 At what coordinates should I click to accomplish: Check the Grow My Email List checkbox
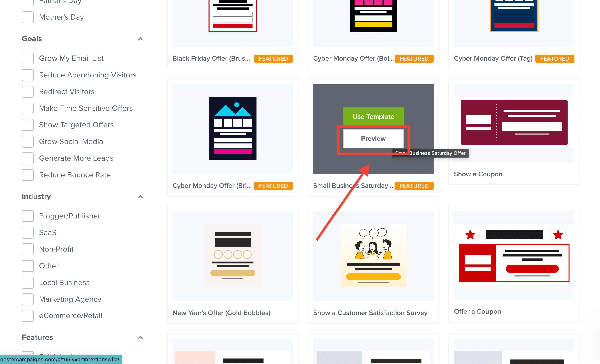[x=28, y=59]
